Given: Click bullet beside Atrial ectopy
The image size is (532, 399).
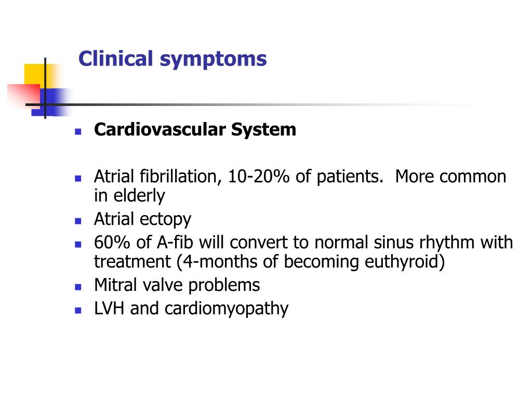Looking at the screenshot, I should pyautogui.click(x=78, y=221).
